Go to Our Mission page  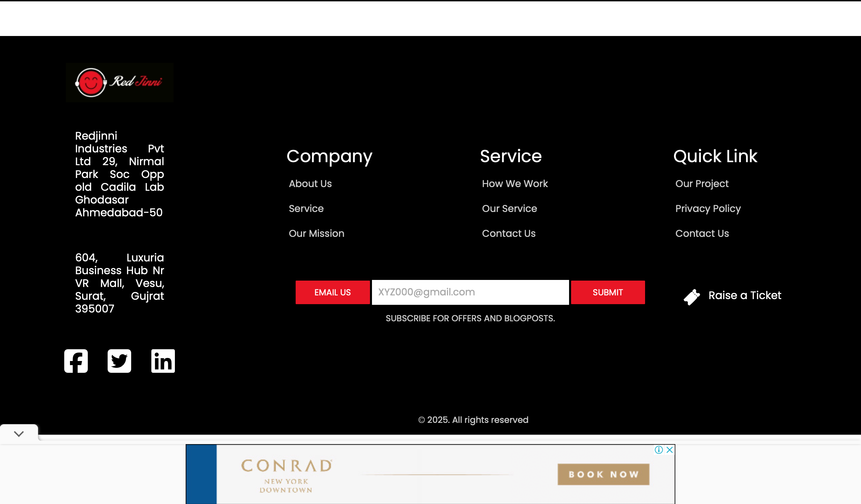point(316,233)
